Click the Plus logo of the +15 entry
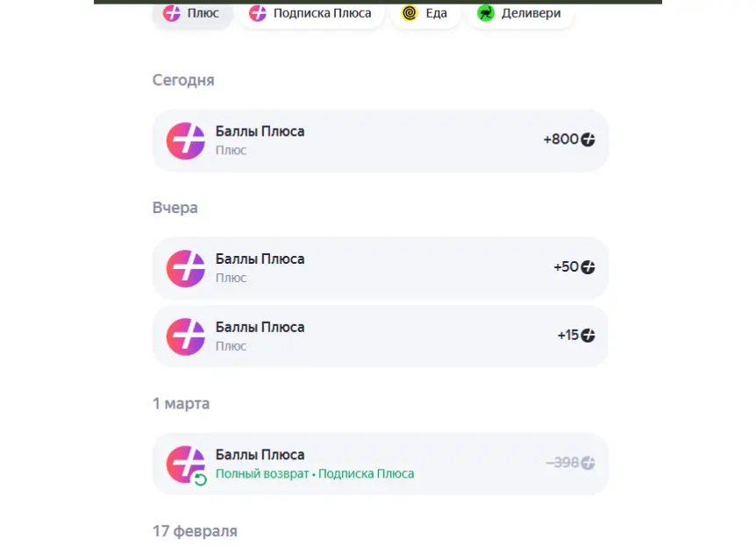This screenshot has height=553, width=756. (x=186, y=337)
